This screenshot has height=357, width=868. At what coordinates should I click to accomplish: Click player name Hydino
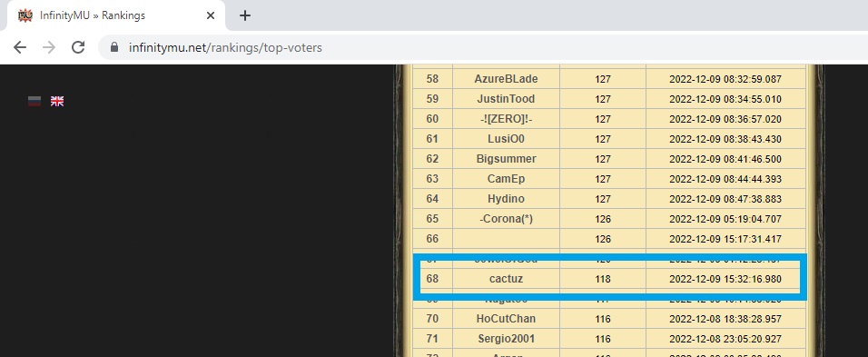tap(506, 199)
